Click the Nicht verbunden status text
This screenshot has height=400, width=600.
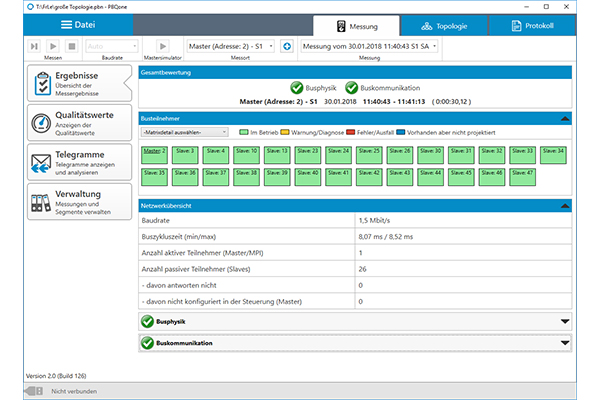[74, 392]
